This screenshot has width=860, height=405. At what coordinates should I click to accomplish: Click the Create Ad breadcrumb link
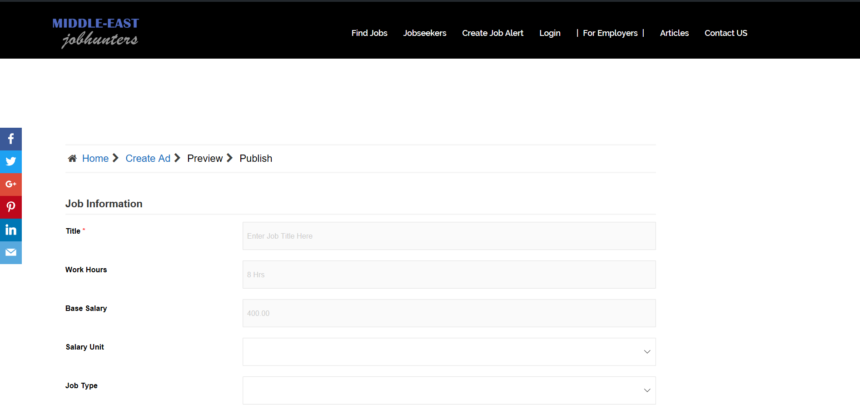point(148,158)
